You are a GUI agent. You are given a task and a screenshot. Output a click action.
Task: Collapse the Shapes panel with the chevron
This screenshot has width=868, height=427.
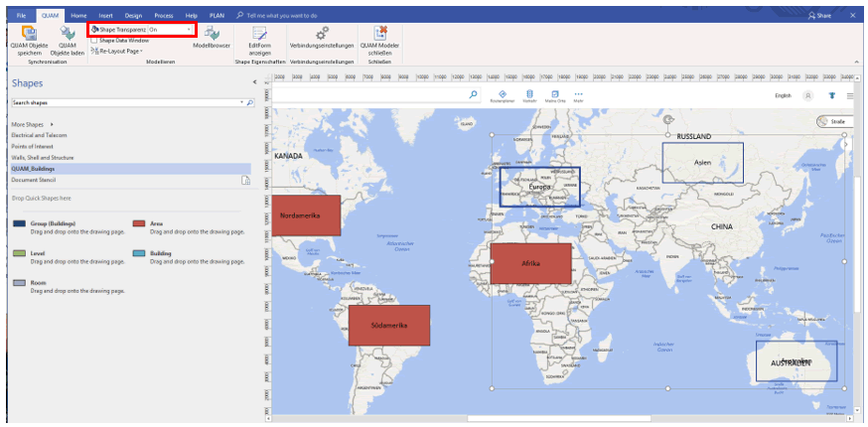[254, 82]
